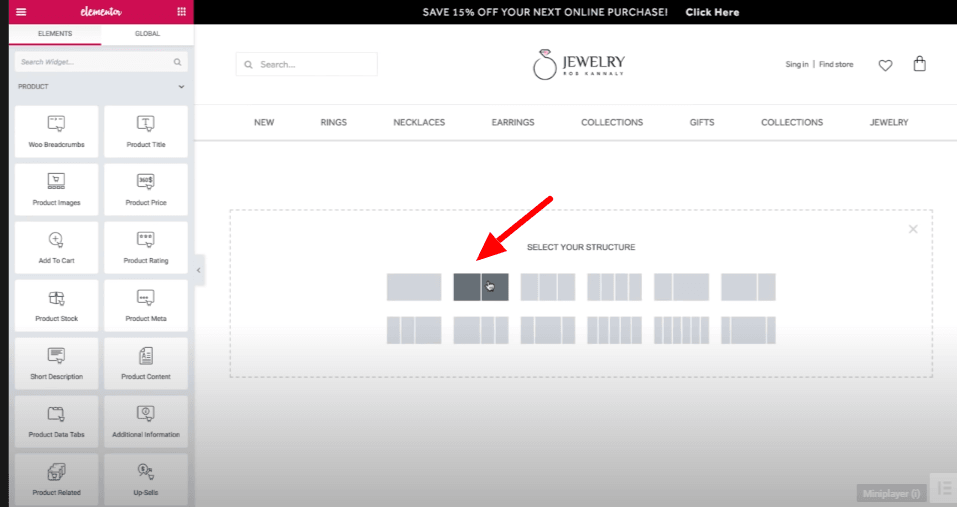957x507 pixels.
Task: Pick the Product Rating widget
Action: click(146, 247)
